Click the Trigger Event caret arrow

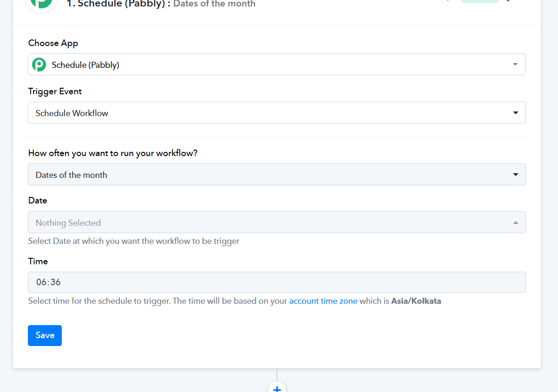tap(515, 113)
